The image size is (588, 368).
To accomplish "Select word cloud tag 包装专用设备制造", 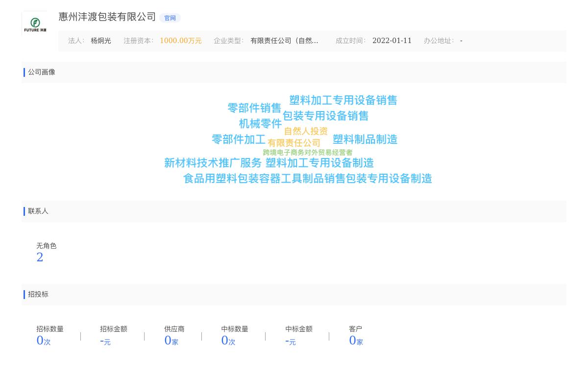I will click(x=389, y=179).
